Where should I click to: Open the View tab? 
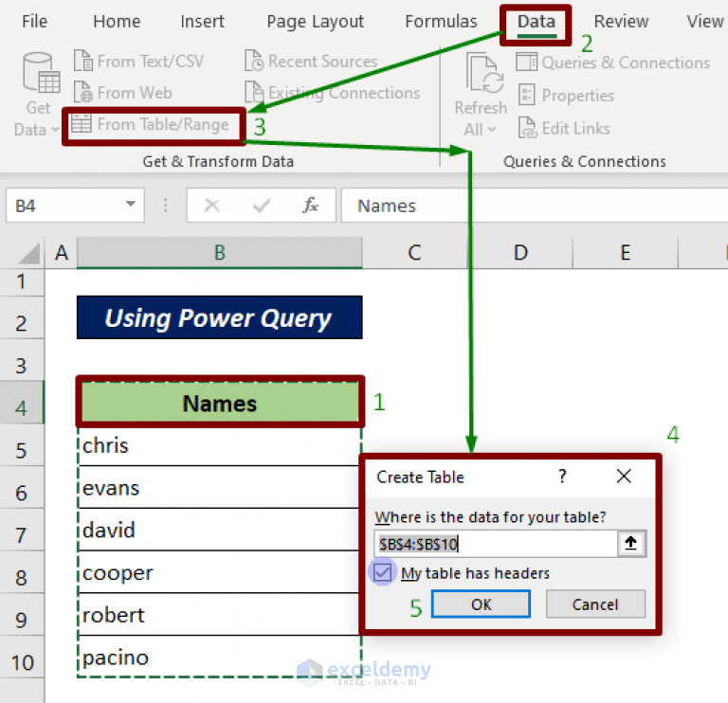(705, 22)
